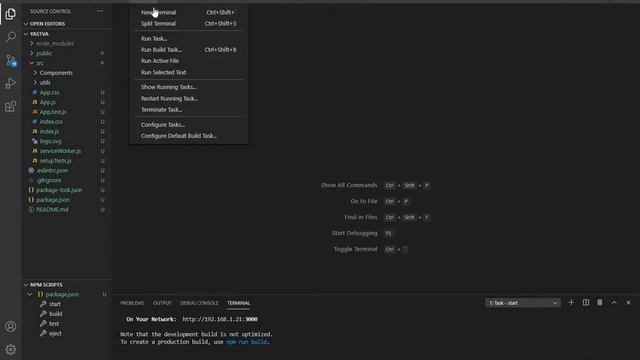Open the Run and Debug view in the activity bar
This screenshot has width=640, height=360.
tap(11, 83)
